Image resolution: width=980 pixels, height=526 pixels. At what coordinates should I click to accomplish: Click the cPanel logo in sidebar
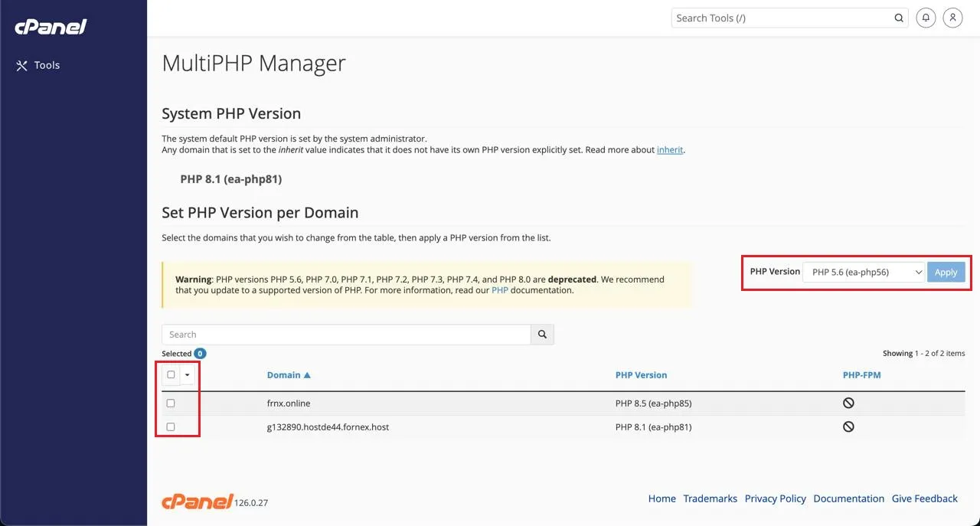click(51, 27)
